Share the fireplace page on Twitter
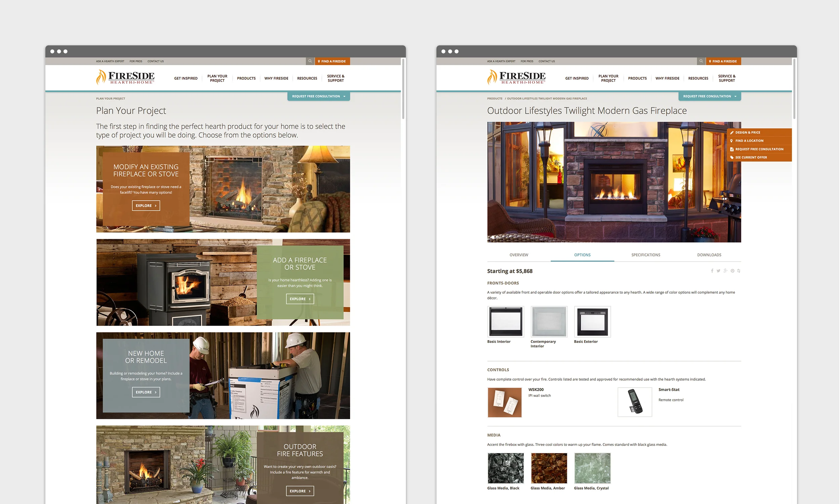 (x=719, y=271)
